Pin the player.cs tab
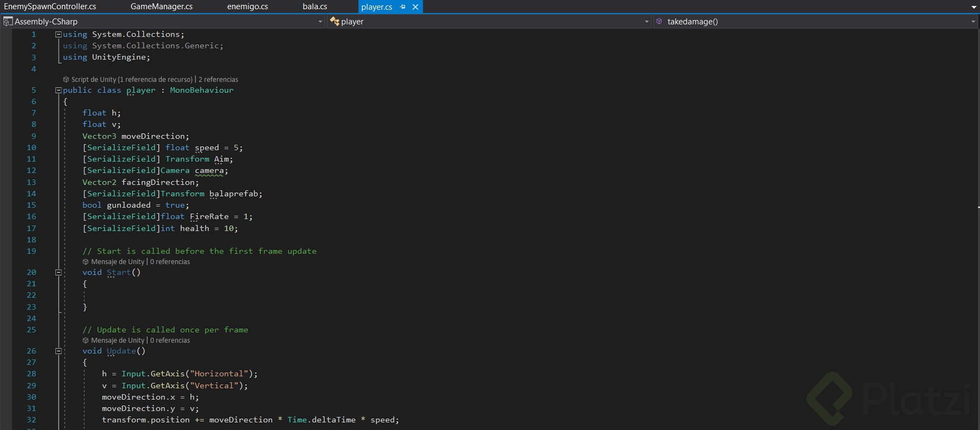The width and height of the screenshot is (980, 430). [x=402, y=7]
